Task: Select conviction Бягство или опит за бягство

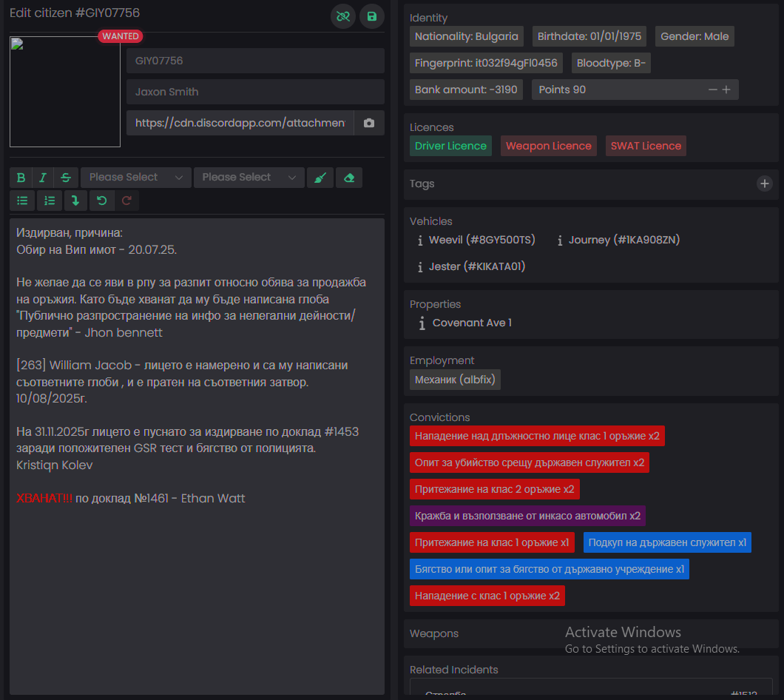Action: pyautogui.click(x=550, y=569)
